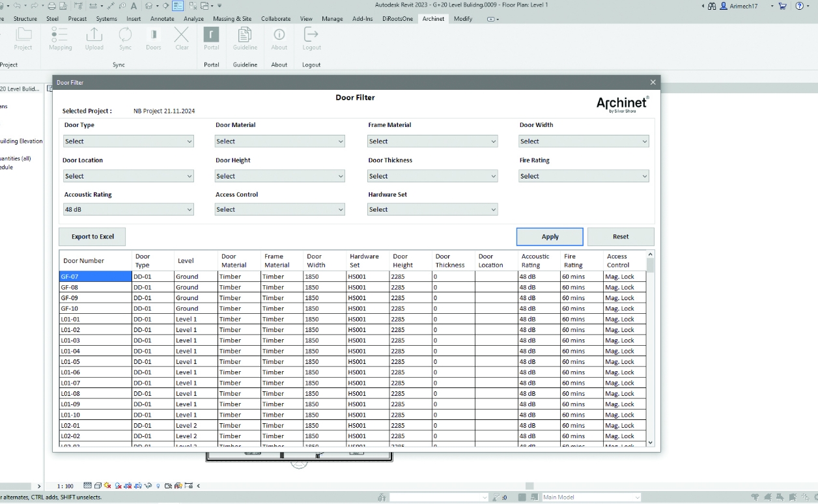Click the About info icon
Screen dimensions: 818x504
(x=279, y=36)
